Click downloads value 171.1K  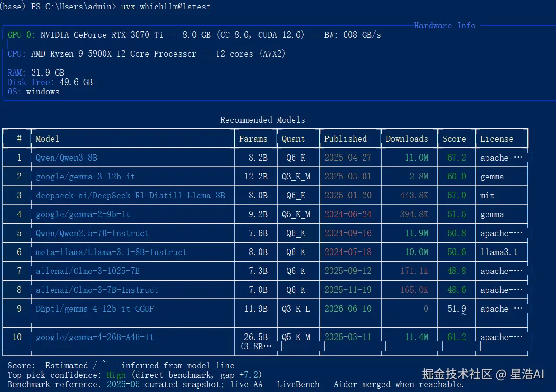point(414,271)
